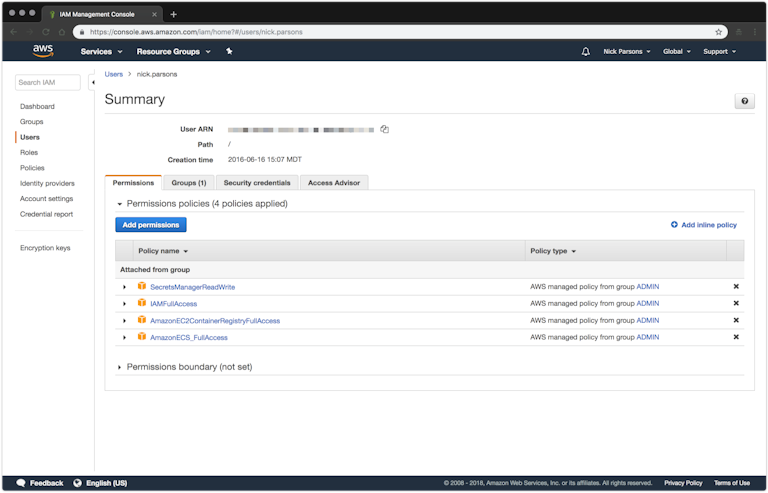Sort by the Policy name column

point(163,251)
